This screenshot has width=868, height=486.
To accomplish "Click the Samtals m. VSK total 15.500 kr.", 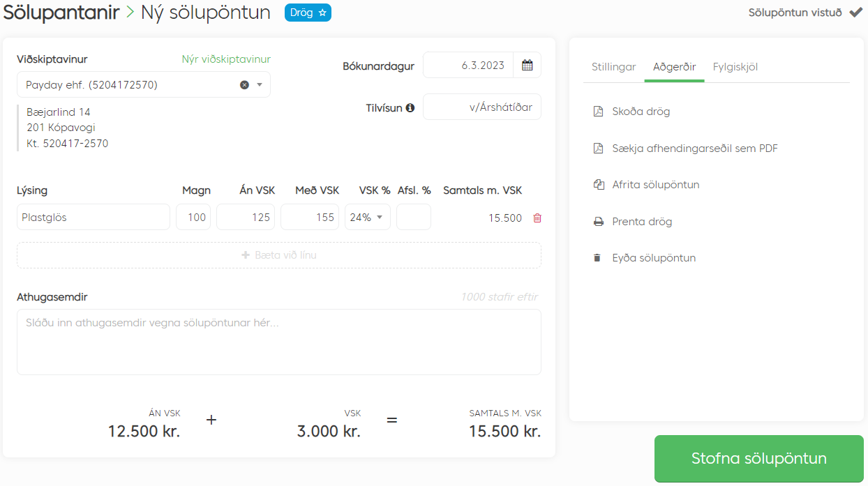I will pos(504,431).
